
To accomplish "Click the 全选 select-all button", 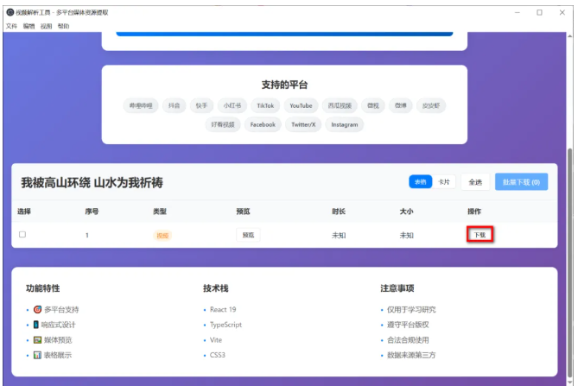I will point(475,182).
